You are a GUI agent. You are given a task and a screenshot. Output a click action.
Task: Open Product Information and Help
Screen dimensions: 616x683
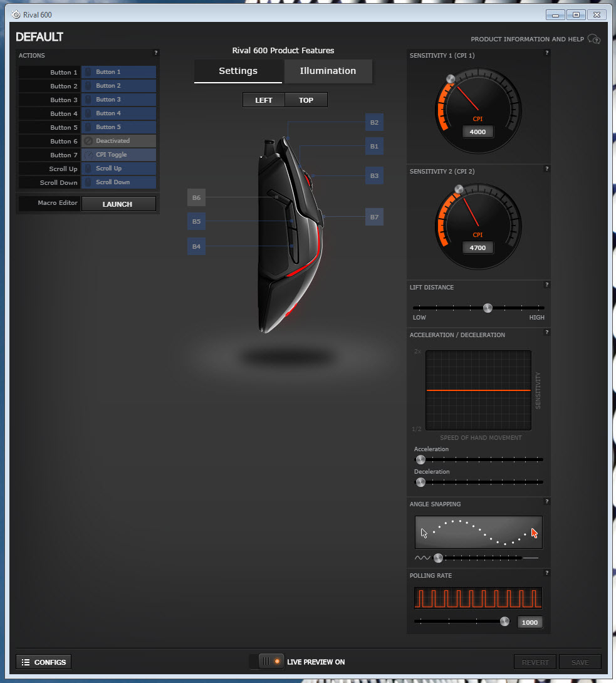(535, 39)
